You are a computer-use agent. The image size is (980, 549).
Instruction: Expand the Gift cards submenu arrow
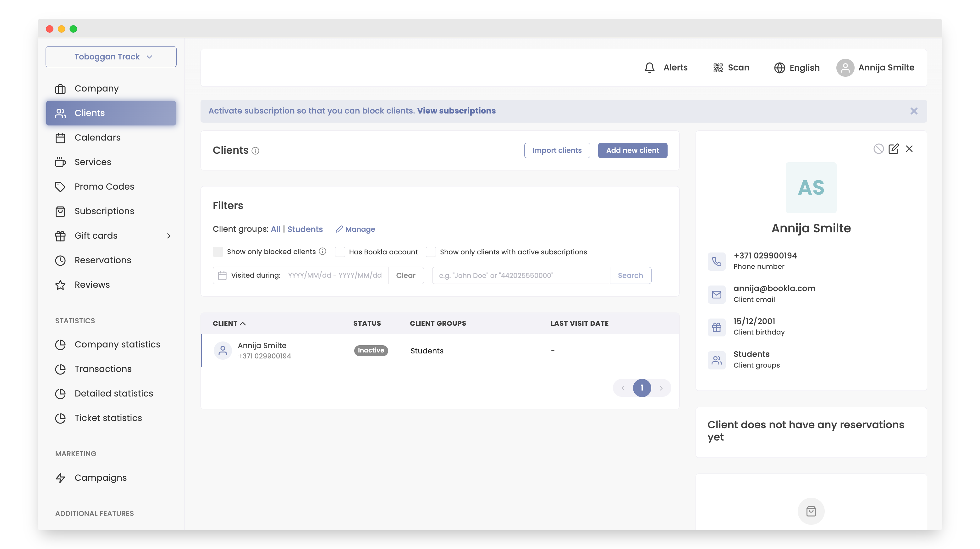pyautogui.click(x=169, y=236)
